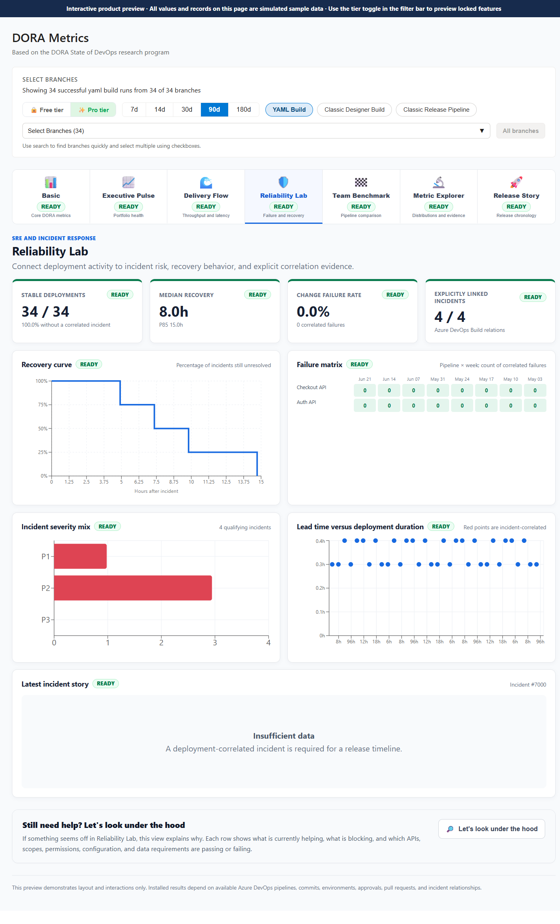Click READY badge beside Latest incident story
560x924 pixels.
coord(106,683)
